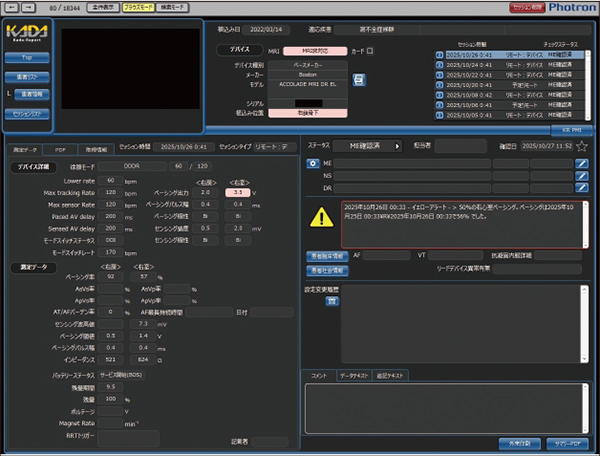Click the blue device icon beside the model field
Image resolution: width=600 pixels, height=456 pixels.
(x=360, y=79)
